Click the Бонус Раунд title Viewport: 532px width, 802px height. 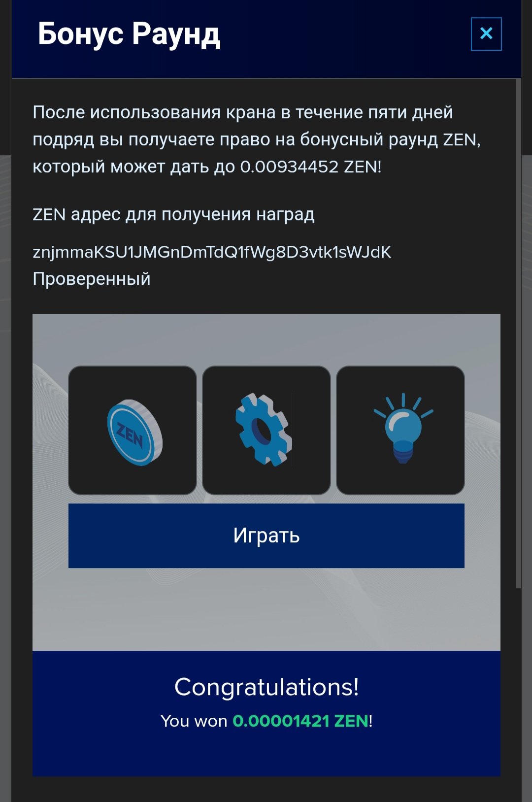pos(129,34)
